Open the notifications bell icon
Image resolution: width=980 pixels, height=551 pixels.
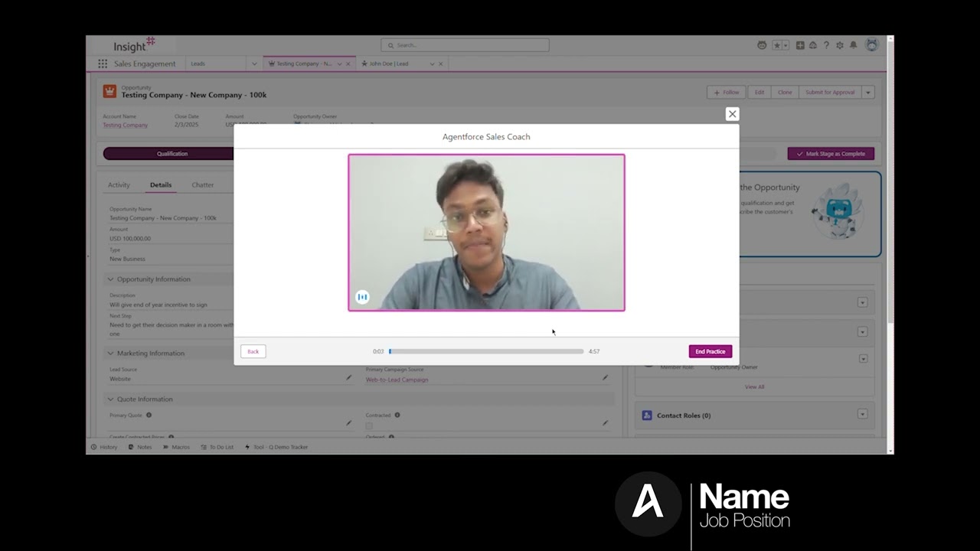(x=854, y=46)
